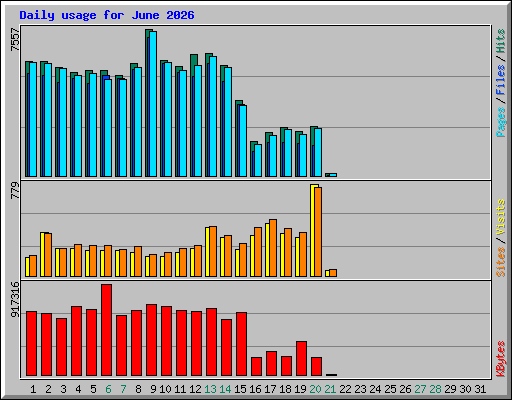Click day label 15 on the axis
This screenshot has width=512, height=400.
click(x=240, y=389)
